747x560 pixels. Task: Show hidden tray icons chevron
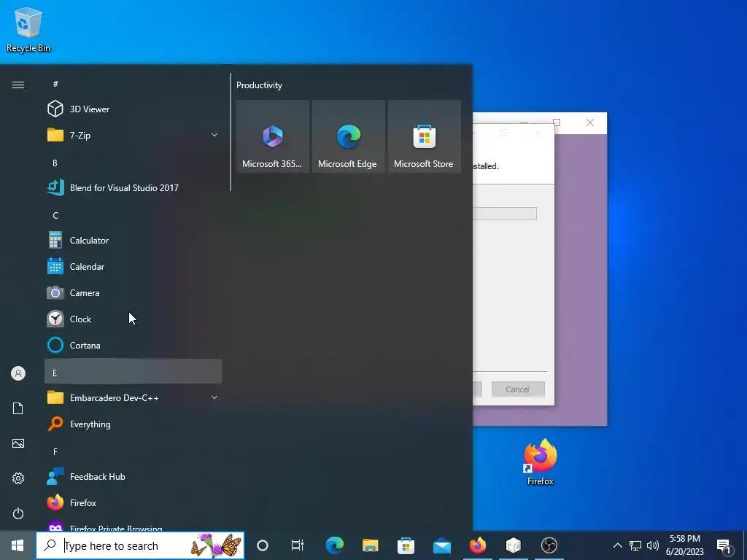click(617, 545)
